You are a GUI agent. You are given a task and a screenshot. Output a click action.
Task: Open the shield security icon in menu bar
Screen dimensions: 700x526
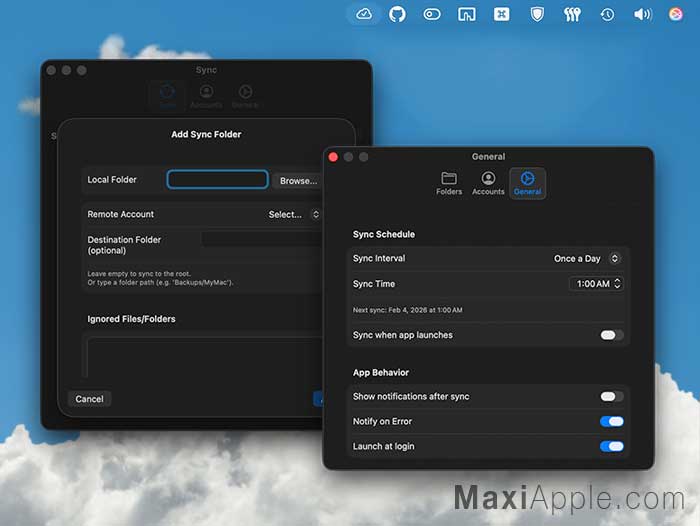coord(537,14)
